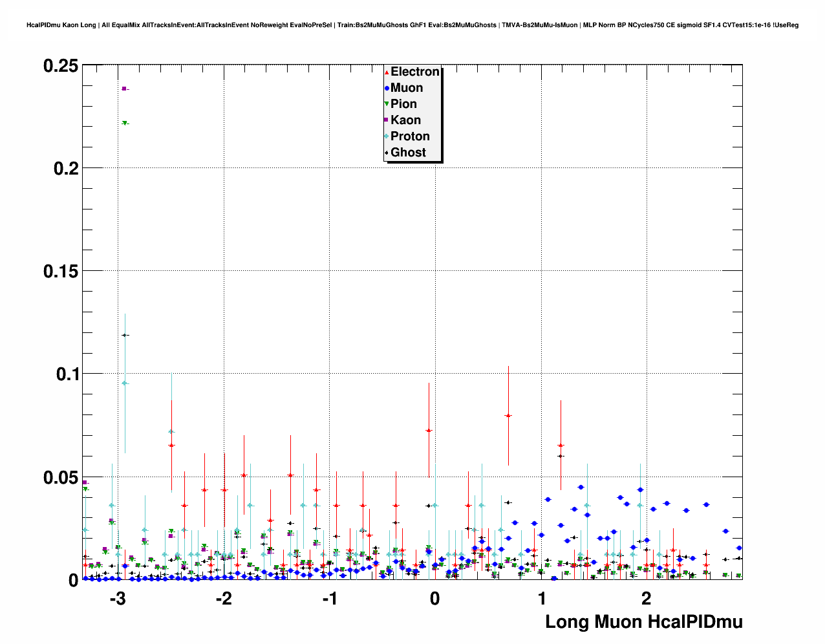825x644 pixels.
Task: Click the 0.05 label on the y-axis
Action: (61, 478)
